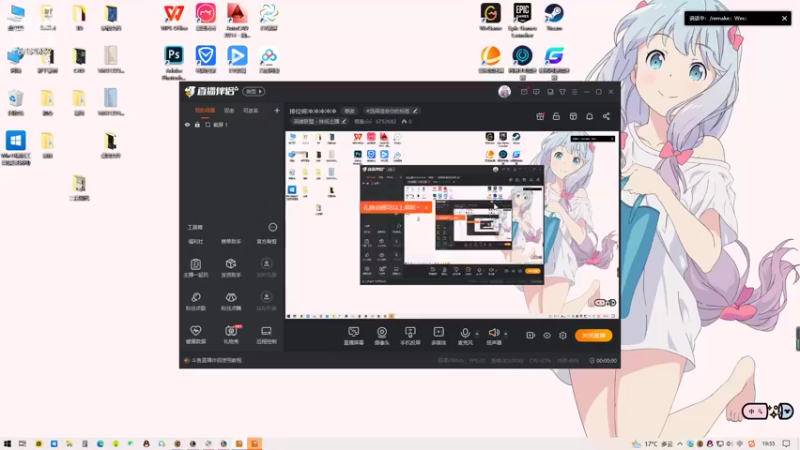Open the first scene tab highlighted in orange
The height and width of the screenshot is (450, 800).
(205, 110)
